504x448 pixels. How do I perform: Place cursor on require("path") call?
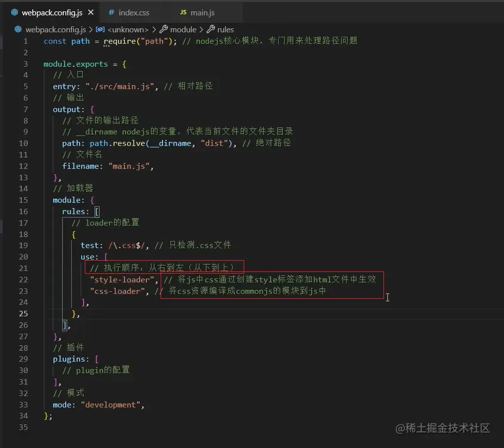click(138, 41)
